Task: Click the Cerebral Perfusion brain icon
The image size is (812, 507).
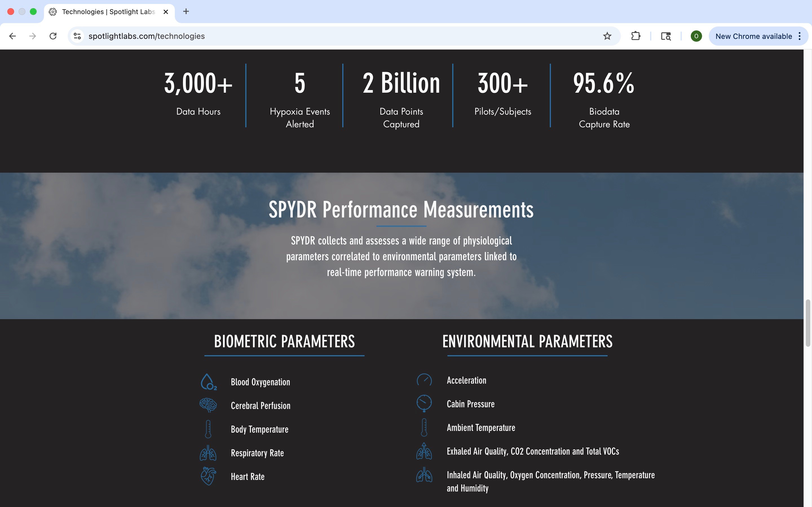Action: click(x=208, y=405)
